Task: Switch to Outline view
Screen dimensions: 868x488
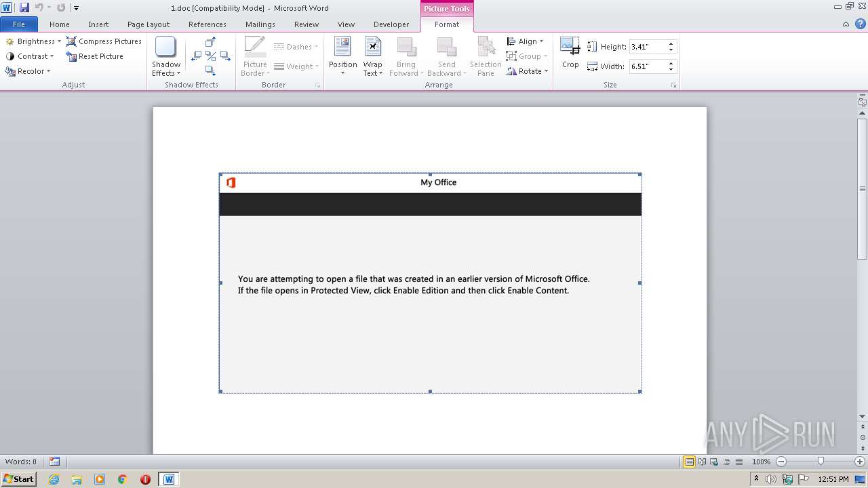Action: click(x=726, y=462)
